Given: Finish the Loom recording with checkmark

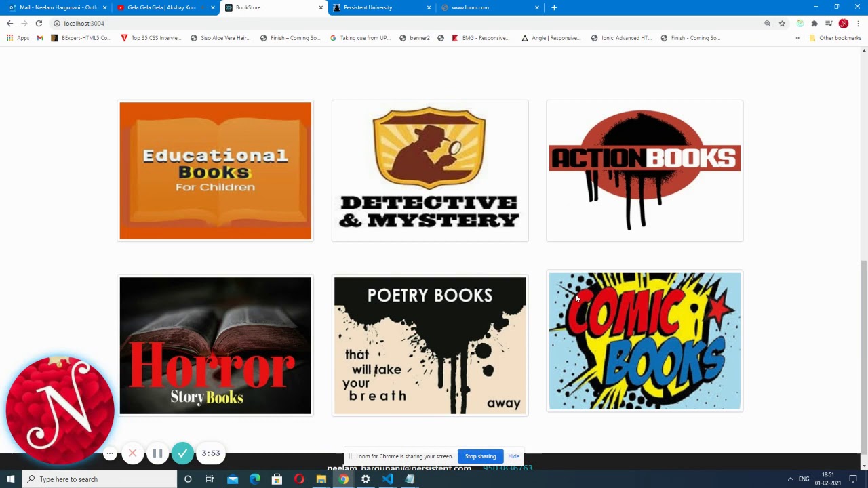Looking at the screenshot, I should 182,453.
